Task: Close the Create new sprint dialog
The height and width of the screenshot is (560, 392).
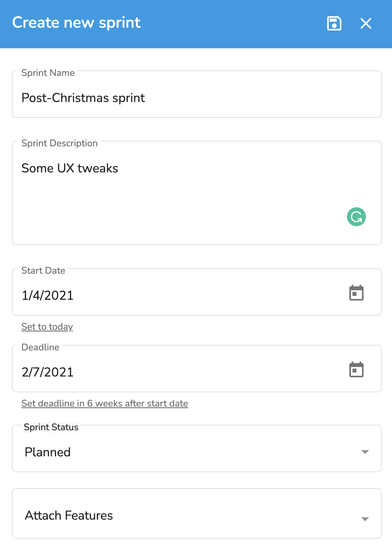Action: [x=366, y=23]
